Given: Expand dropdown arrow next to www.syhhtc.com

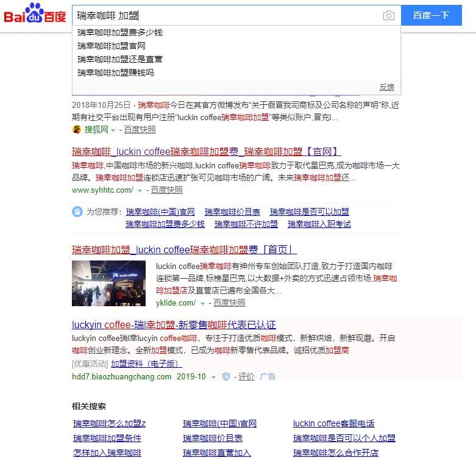Looking at the screenshot, I should coord(140,191).
